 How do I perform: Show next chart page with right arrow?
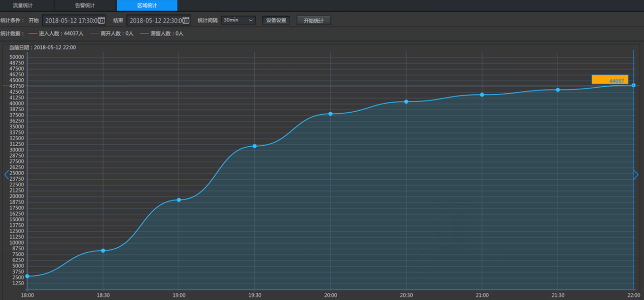pos(636,175)
